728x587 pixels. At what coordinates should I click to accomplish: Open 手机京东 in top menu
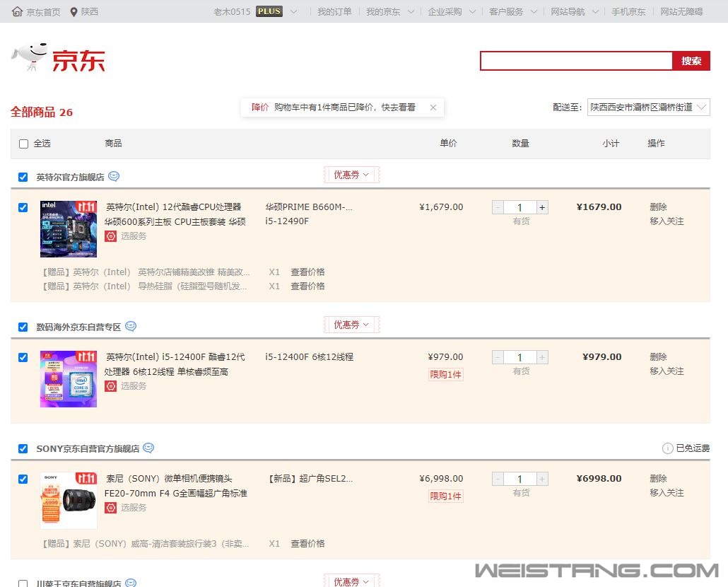coord(628,11)
